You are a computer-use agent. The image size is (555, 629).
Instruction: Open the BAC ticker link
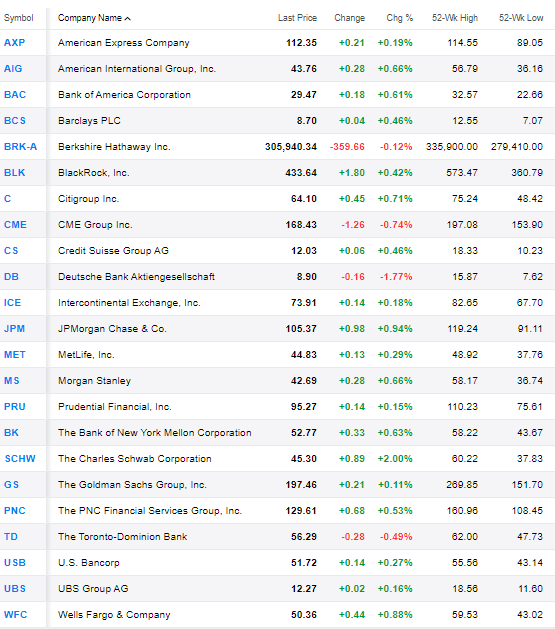(15, 95)
